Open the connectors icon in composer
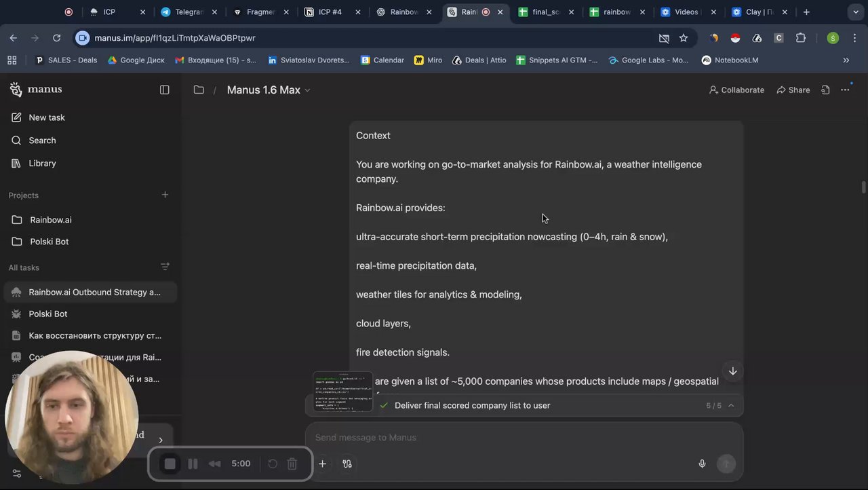This screenshot has height=490, width=868. 347,464
